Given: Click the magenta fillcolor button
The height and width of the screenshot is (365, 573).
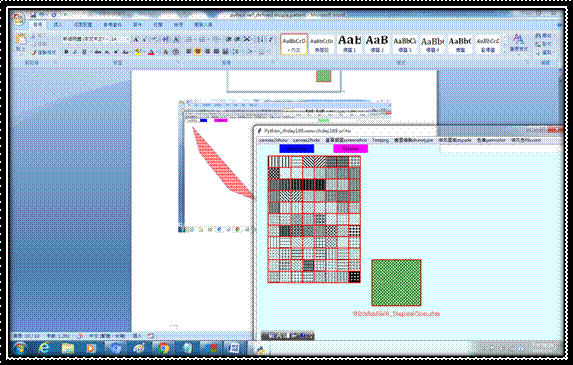Looking at the screenshot, I should pos(350,149).
